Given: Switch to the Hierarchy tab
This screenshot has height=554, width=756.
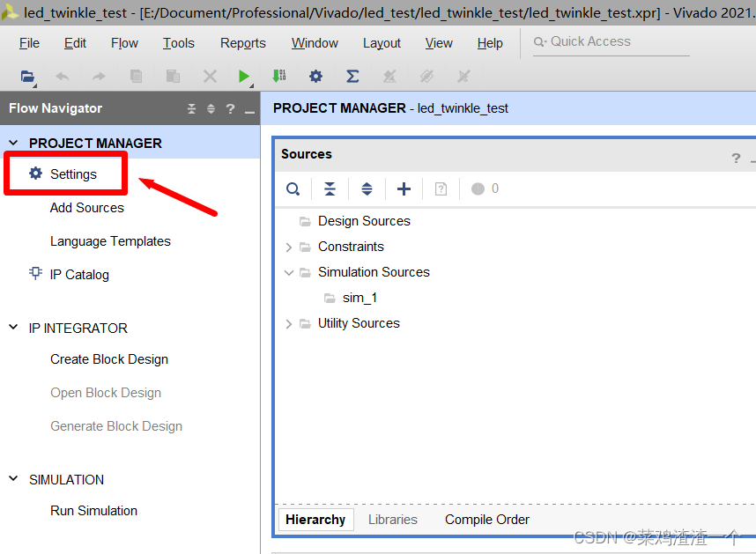Looking at the screenshot, I should click(x=315, y=520).
